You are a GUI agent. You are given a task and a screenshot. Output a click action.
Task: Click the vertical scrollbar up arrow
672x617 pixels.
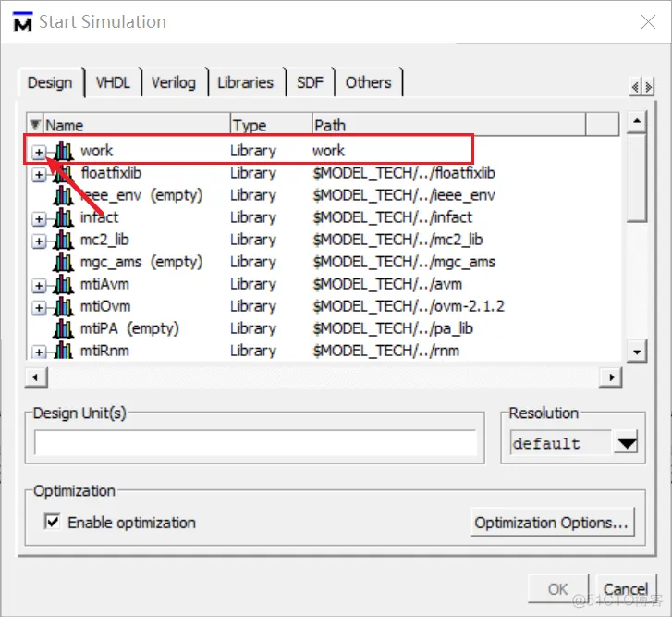tap(637, 121)
